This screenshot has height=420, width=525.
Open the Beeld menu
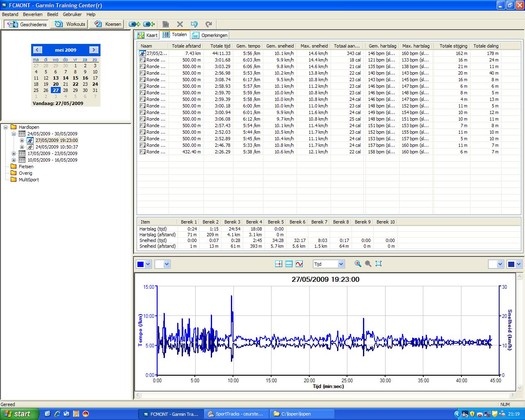pyautogui.click(x=52, y=14)
